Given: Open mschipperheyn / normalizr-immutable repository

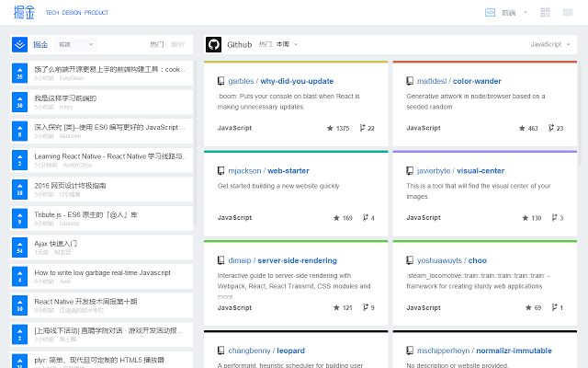Looking at the screenshot, I should (484, 351).
